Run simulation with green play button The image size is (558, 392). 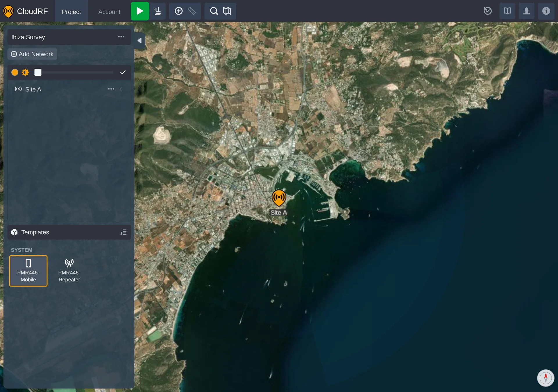(140, 11)
